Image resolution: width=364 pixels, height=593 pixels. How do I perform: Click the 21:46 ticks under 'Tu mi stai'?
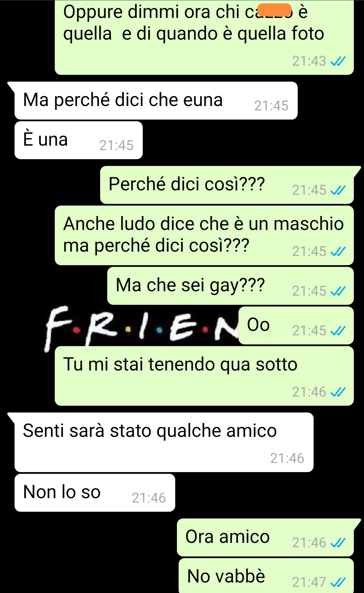tap(338, 392)
